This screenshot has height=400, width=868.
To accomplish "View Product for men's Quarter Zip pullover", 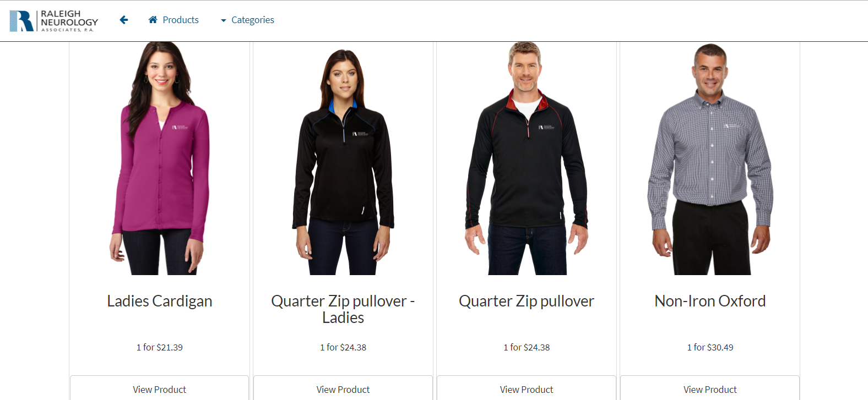I will [x=527, y=388].
